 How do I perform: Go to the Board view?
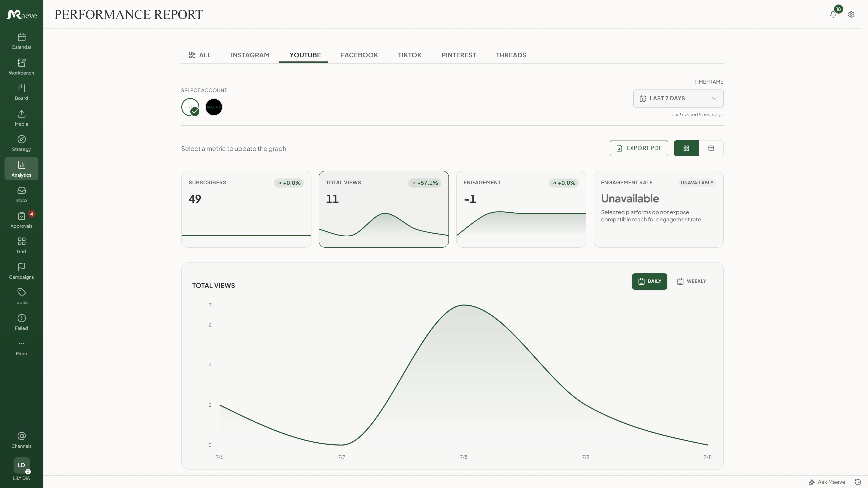tap(21, 92)
